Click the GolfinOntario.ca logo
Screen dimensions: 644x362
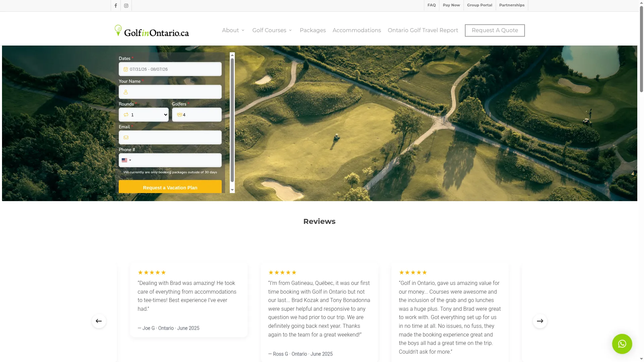point(152,31)
